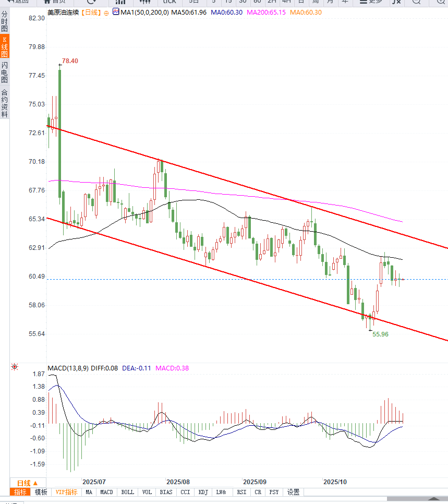Choose the MA indicator button
Image resolution: width=448 pixels, height=504 pixels.
click(89, 492)
